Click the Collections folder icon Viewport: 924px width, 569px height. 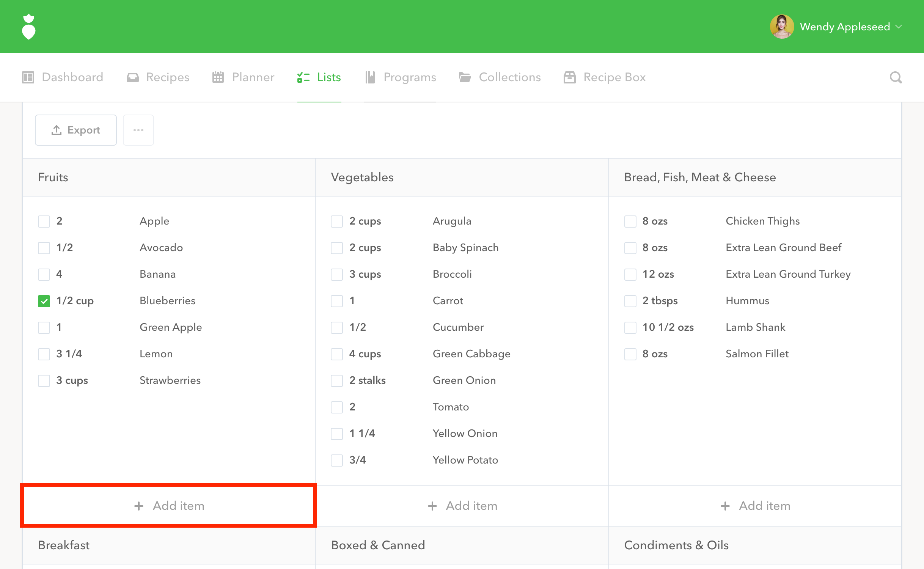(x=465, y=77)
